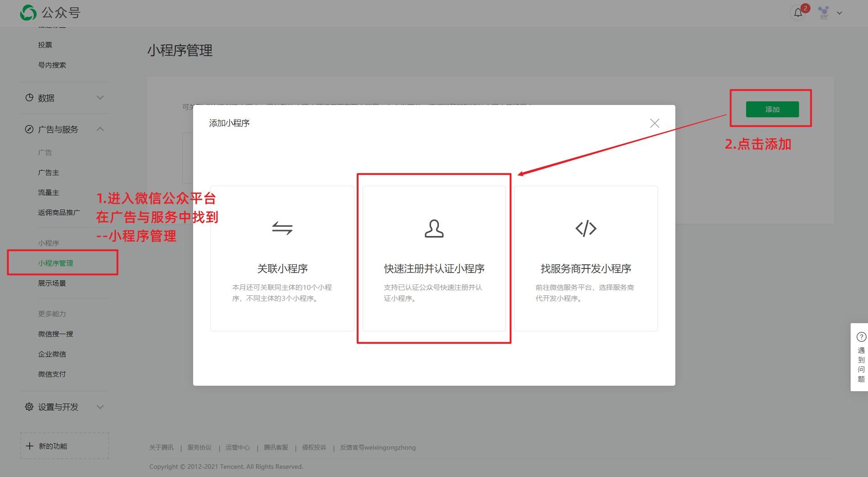
Task: Open the 关于腾讯 footer link
Action: click(x=162, y=447)
